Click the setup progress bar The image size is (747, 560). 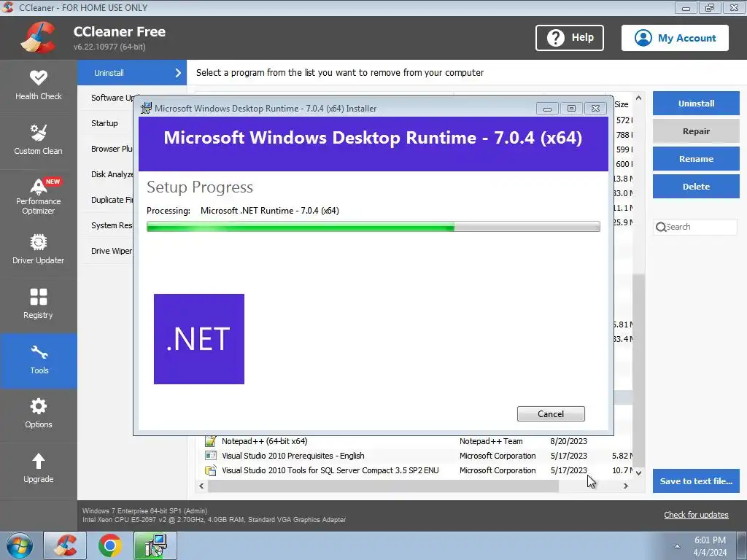[373, 227]
